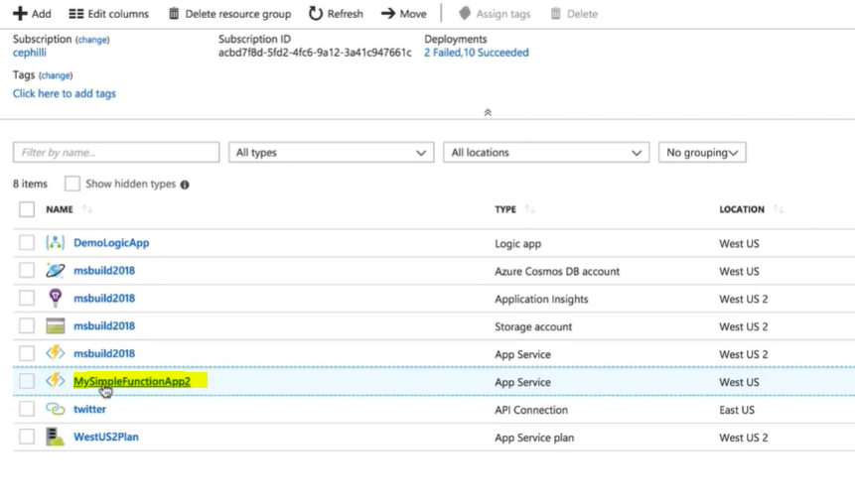Click the App Service plan type cell

tap(534, 438)
